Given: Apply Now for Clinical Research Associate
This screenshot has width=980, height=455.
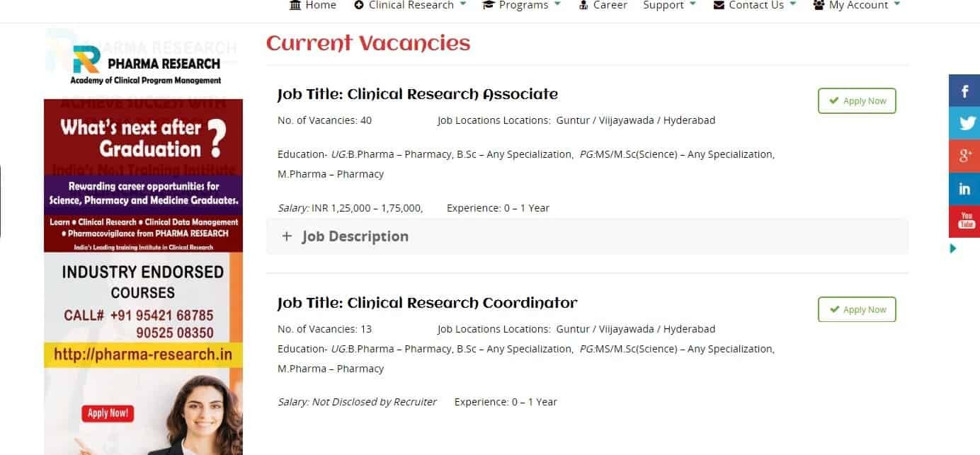Looking at the screenshot, I should click(857, 101).
